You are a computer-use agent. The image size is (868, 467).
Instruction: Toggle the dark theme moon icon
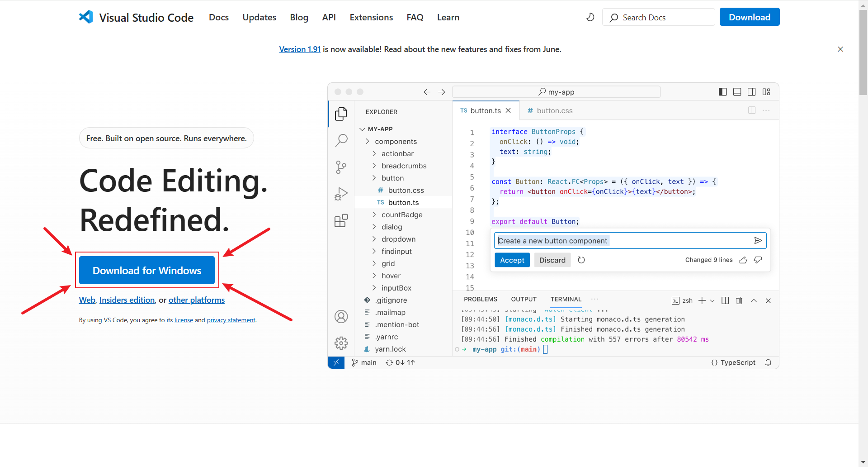tap(590, 17)
